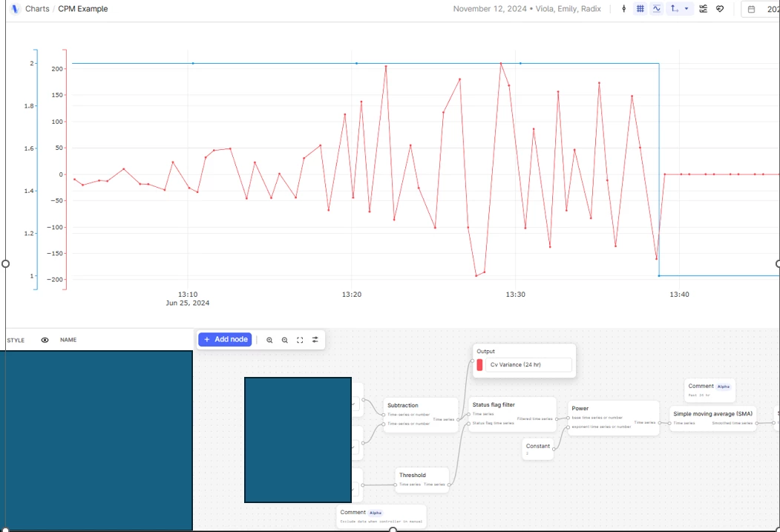
Task: Click the 13:20 time axis label
Action: point(352,295)
